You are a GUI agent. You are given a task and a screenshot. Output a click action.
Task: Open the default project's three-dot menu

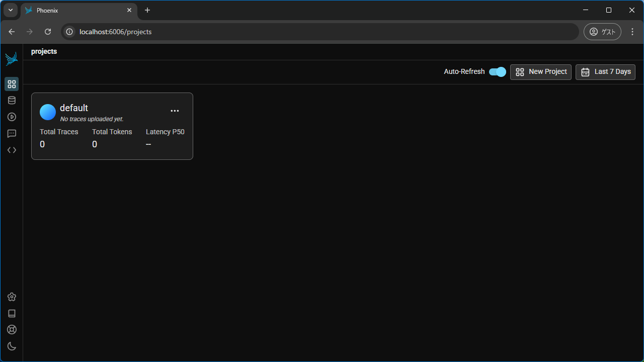(x=175, y=111)
